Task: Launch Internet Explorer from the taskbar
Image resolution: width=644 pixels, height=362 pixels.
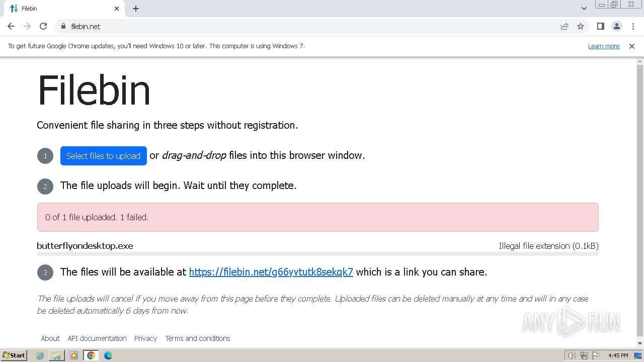Action: tap(40, 355)
